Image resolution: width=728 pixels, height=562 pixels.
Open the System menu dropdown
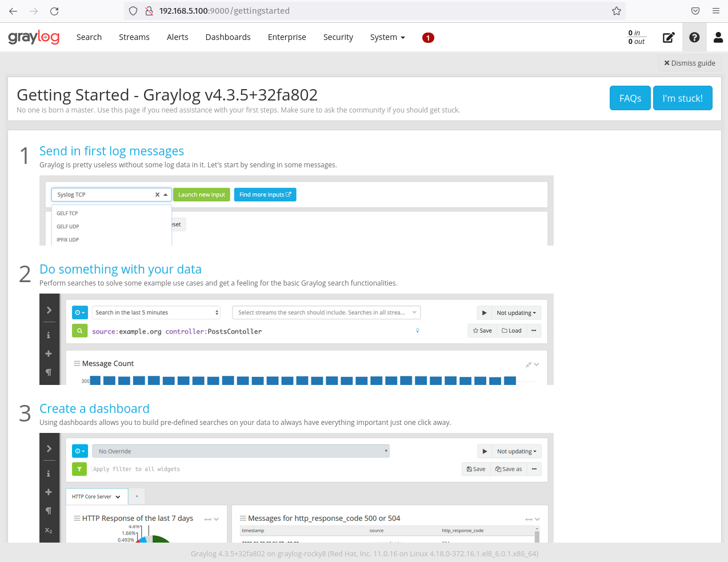pos(387,37)
